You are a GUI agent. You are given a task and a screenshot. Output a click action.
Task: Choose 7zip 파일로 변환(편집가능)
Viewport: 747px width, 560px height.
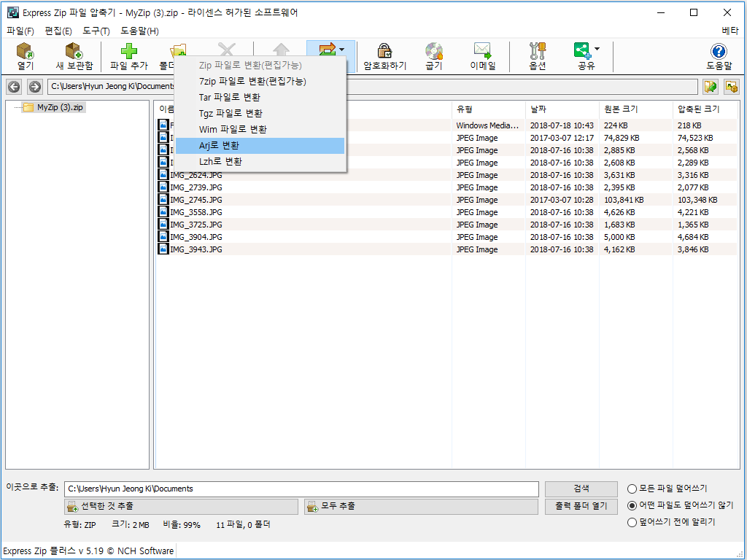[x=260, y=82]
